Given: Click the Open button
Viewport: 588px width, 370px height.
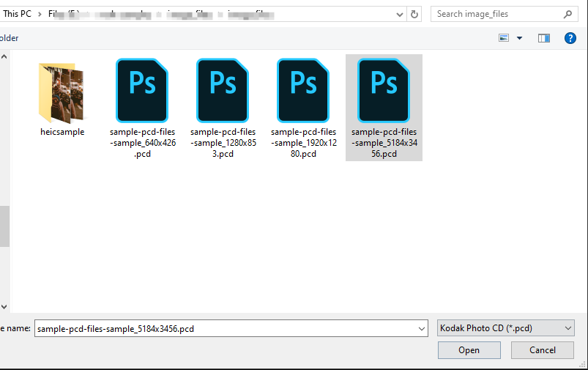Looking at the screenshot, I should 469,350.
